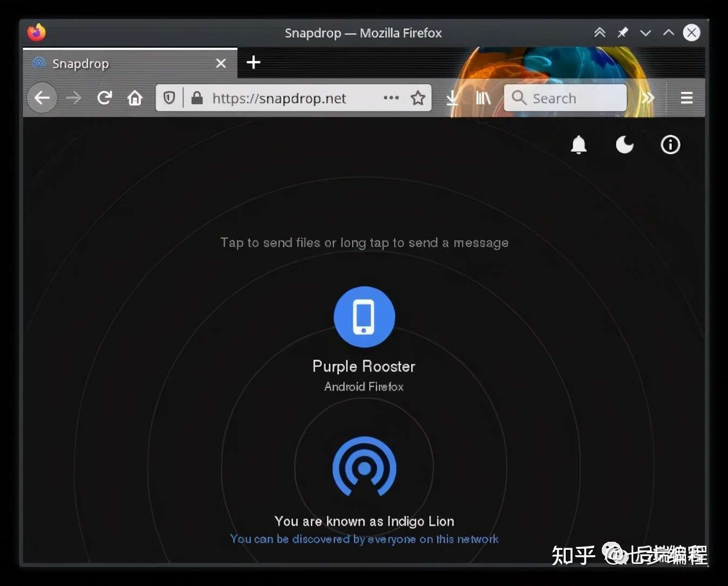This screenshot has width=728, height=586.
Task: Close the Snapdrop tab
Action: 221,63
